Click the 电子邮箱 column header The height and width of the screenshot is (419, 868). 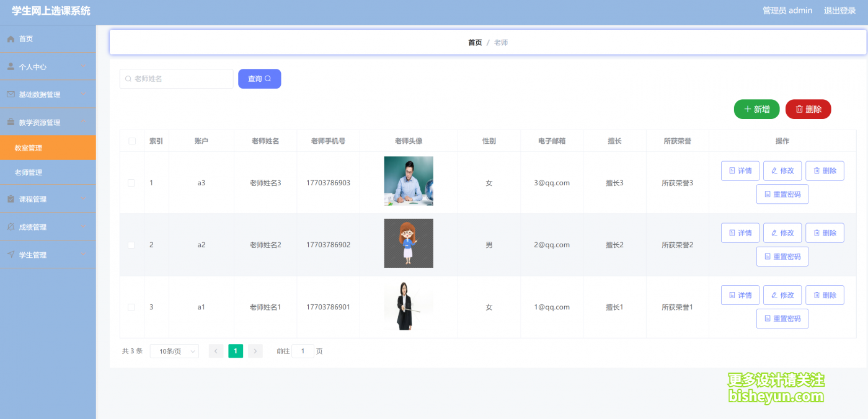tap(552, 141)
